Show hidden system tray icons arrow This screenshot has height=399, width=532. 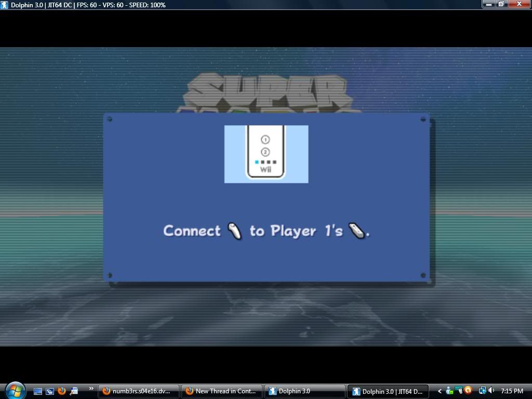tap(440, 391)
